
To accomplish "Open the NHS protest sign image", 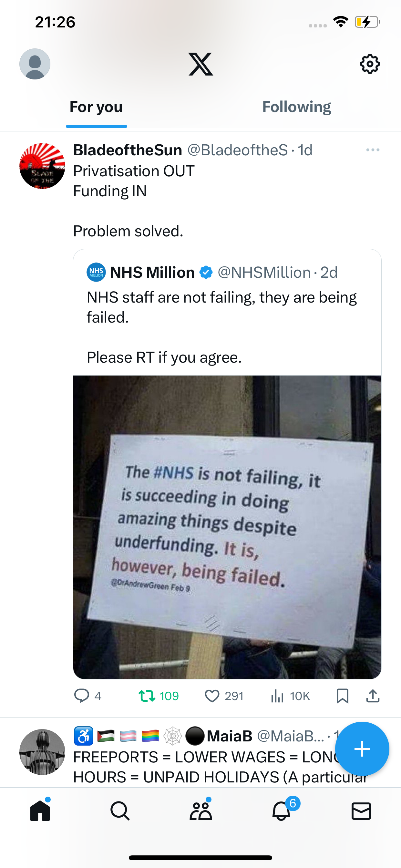I will (227, 527).
